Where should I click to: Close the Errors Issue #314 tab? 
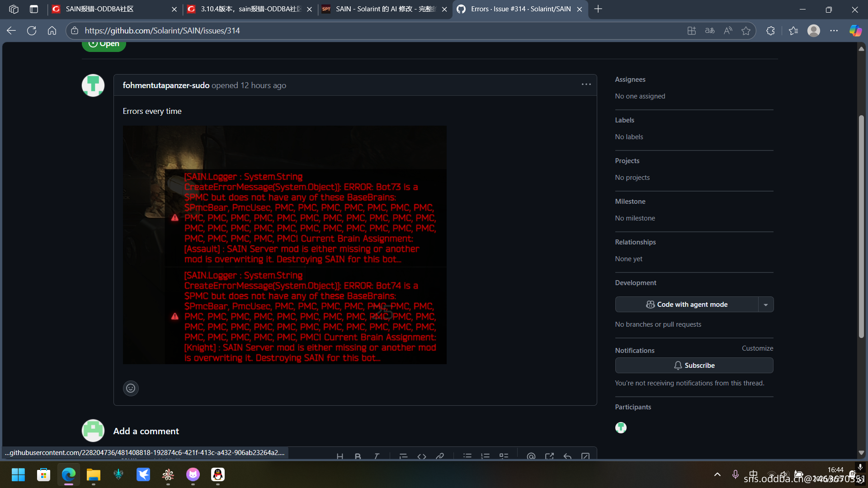580,9
